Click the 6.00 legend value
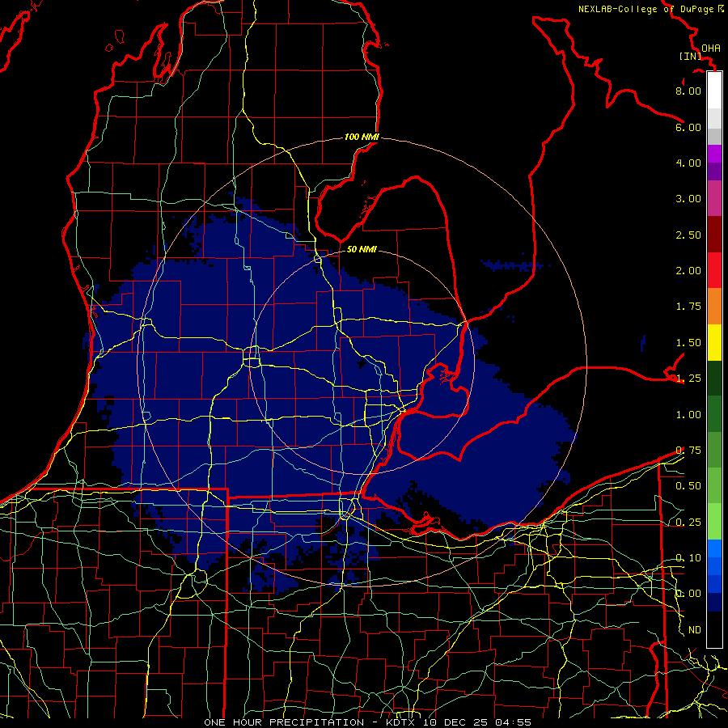This screenshot has height=728, width=728. click(688, 127)
